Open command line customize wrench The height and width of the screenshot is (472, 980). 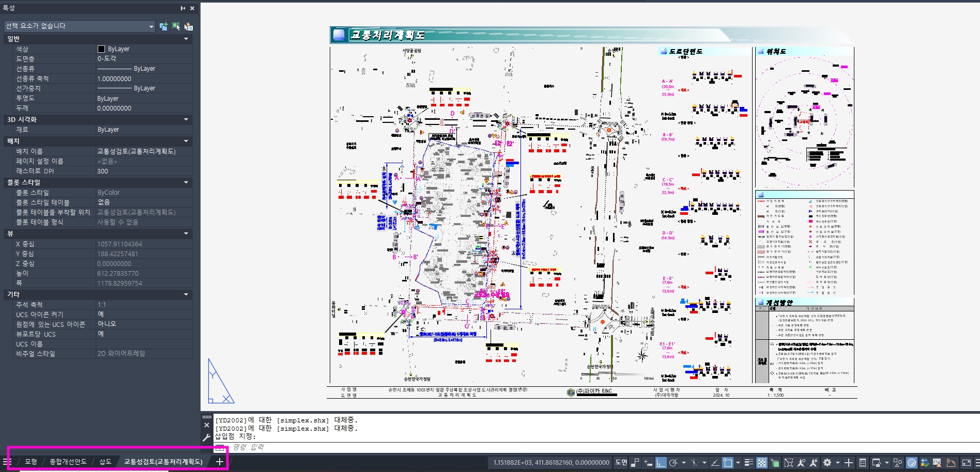tap(207, 437)
